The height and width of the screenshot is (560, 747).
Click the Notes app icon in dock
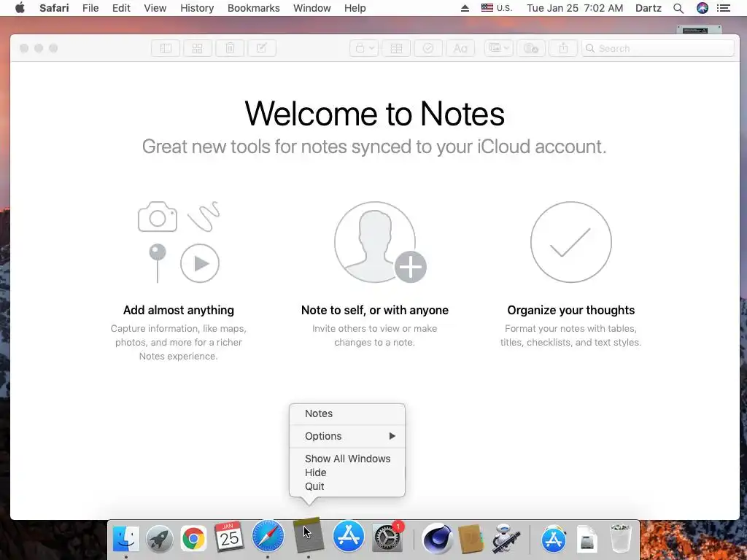pyautogui.click(x=309, y=536)
